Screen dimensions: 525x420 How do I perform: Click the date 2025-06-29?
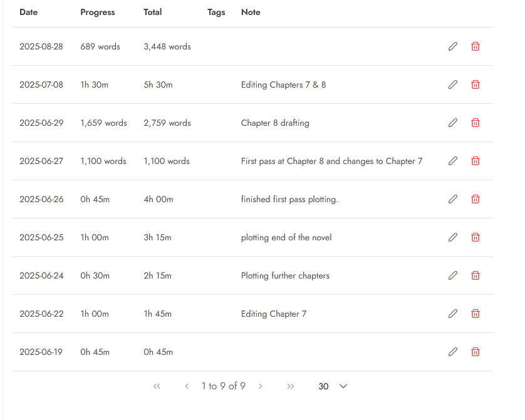point(41,123)
